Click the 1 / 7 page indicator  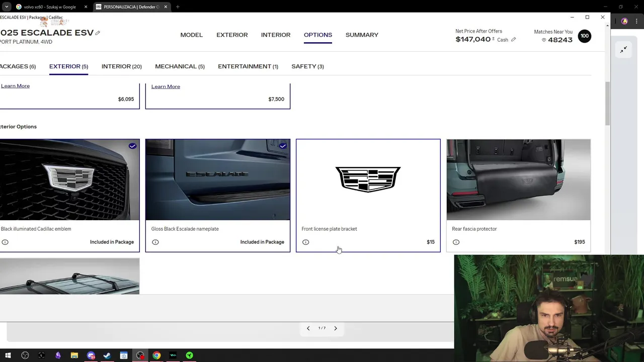322,328
